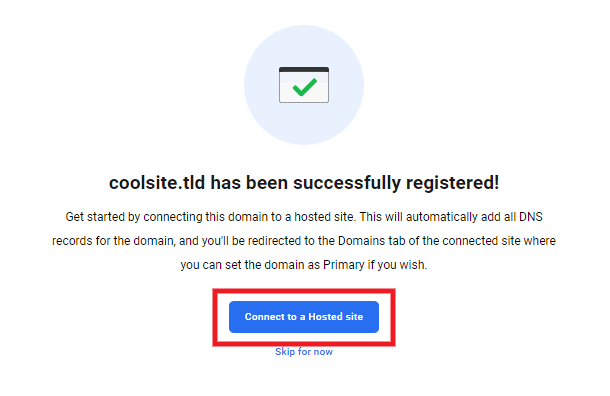The image size is (610, 396).
Task: Click the dark title bar of window icon
Action: pyautogui.click(x=304, y=70)
